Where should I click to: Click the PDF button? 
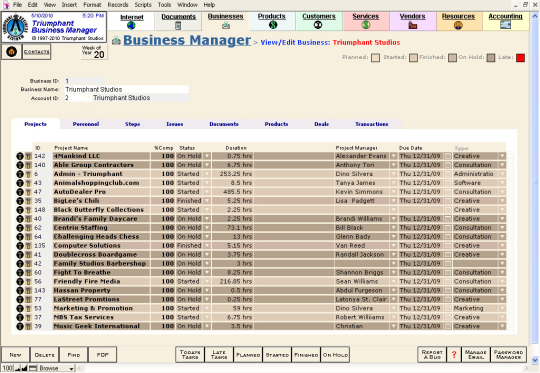103,355
